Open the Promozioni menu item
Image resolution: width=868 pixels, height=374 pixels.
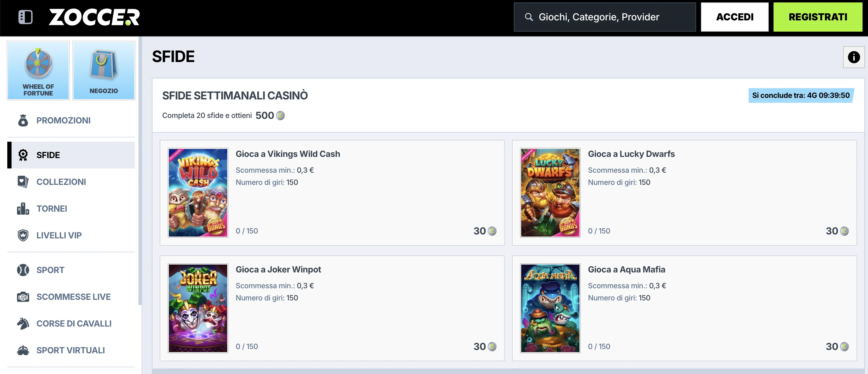[71, 120]
